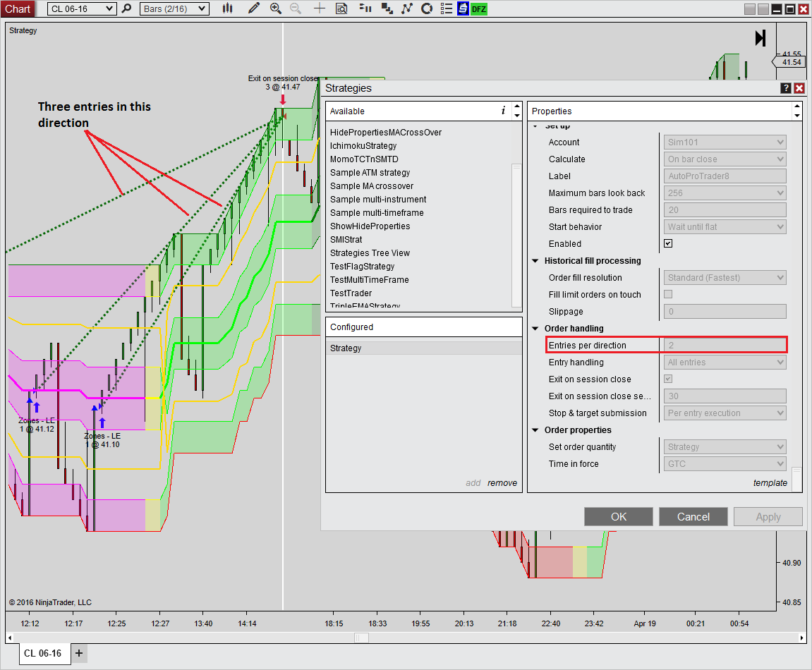Collapse Historical fill processing section

pyautogui.click(x=535, y=260)
